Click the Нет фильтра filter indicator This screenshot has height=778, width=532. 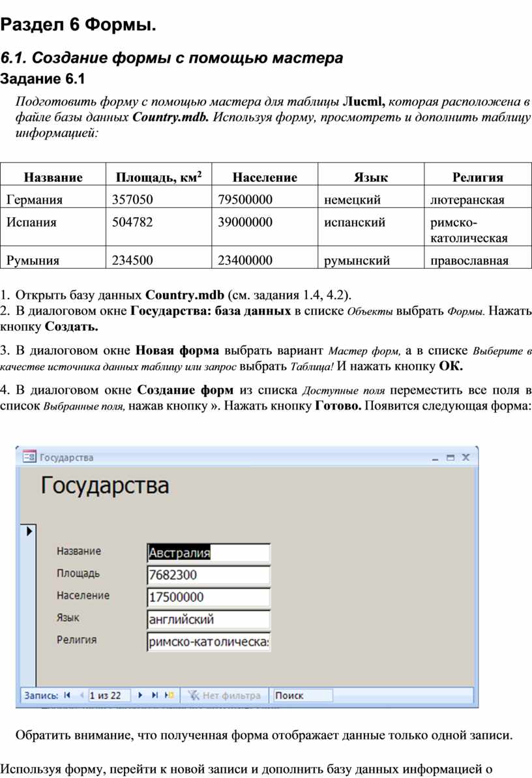click(224, 696)
